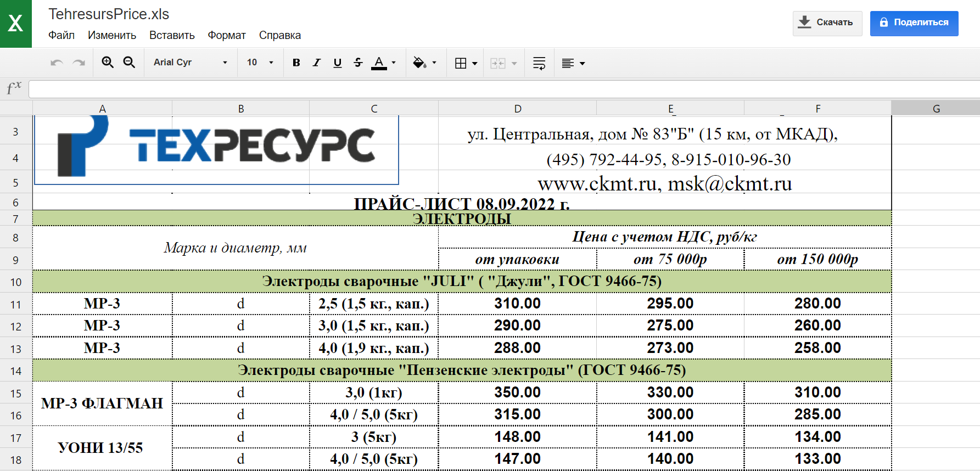
Task: Click the Поделиться share button
Action: [914, 23]
